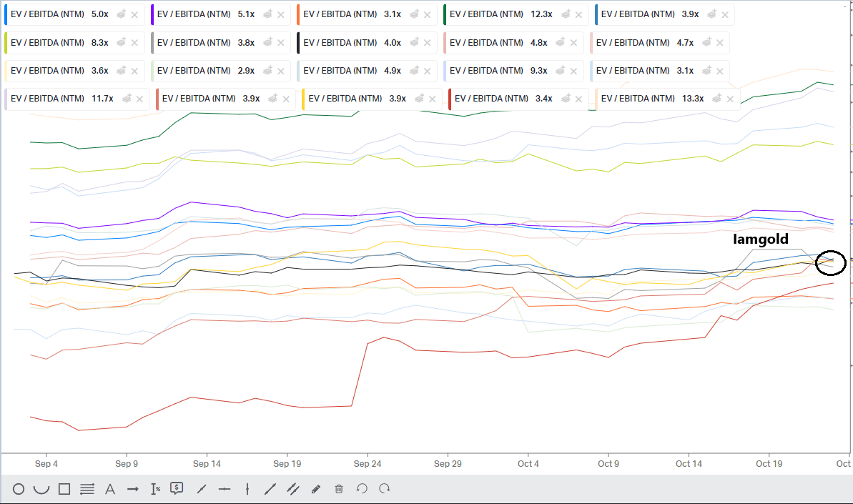
Task: Activate the percent measurement tool
Action: (x=155, y=489)
